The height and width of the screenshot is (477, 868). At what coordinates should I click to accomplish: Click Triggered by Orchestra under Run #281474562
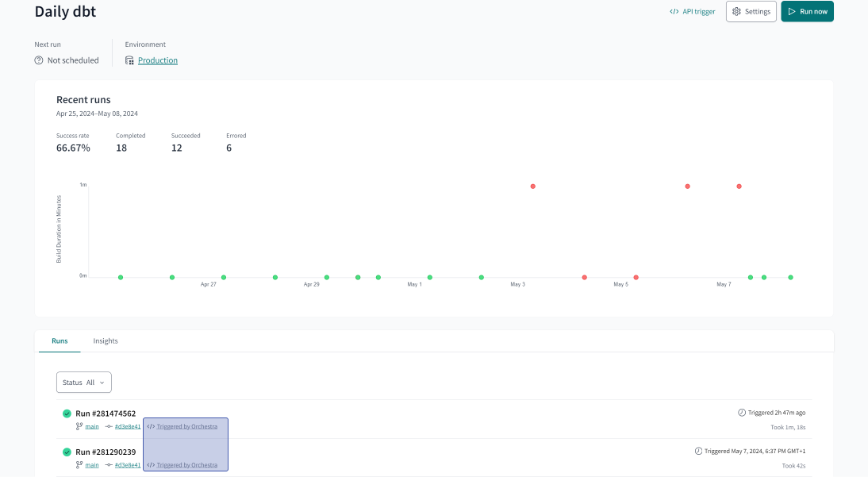(x=186, y=426)
